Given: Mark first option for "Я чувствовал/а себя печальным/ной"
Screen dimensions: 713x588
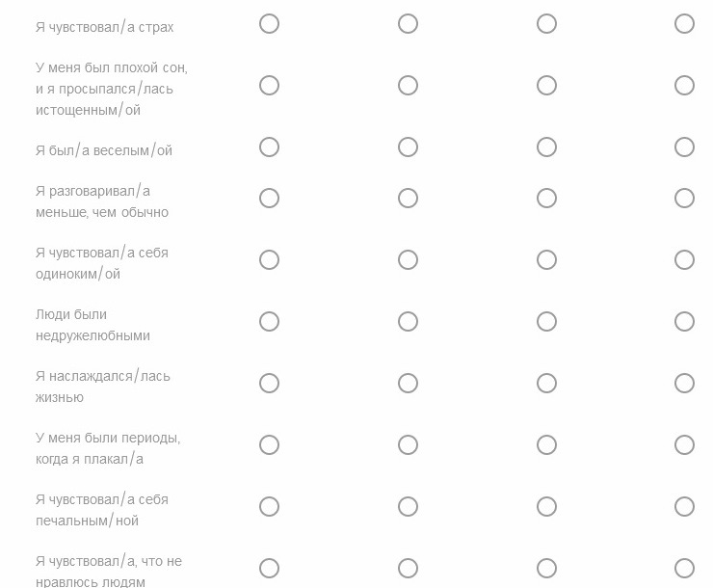Looking at the screenshot, I should (270, 507).
